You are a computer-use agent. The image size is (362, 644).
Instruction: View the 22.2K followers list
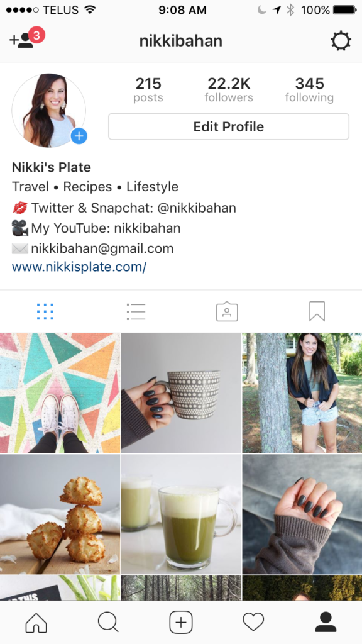(229, 89)
